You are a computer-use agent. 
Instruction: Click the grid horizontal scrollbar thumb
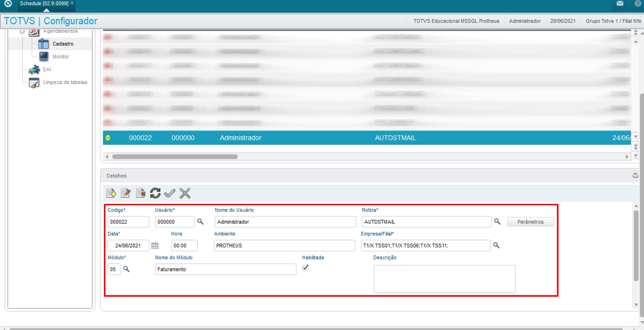click(175, 157)
